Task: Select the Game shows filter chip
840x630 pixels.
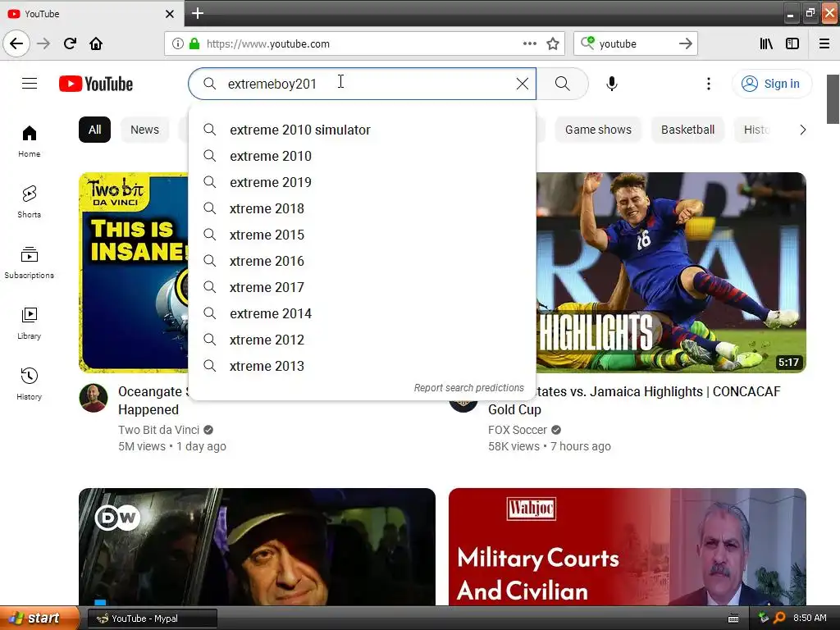Action: coord(598,130)
